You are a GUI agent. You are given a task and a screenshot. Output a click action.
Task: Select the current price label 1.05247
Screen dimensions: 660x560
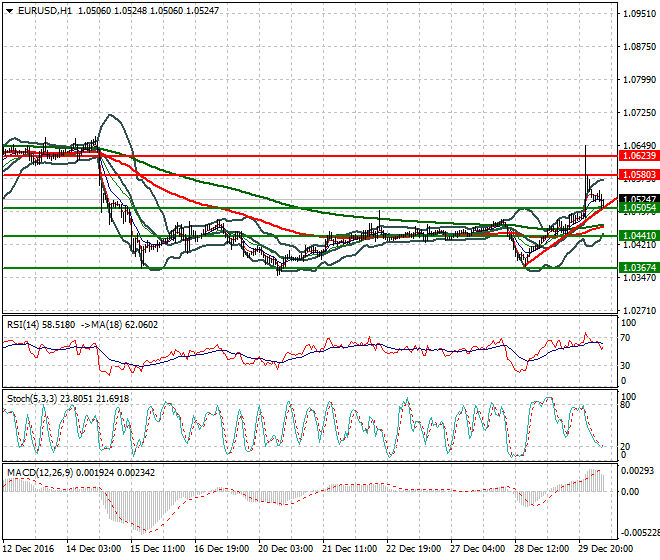tap(639, 199)
